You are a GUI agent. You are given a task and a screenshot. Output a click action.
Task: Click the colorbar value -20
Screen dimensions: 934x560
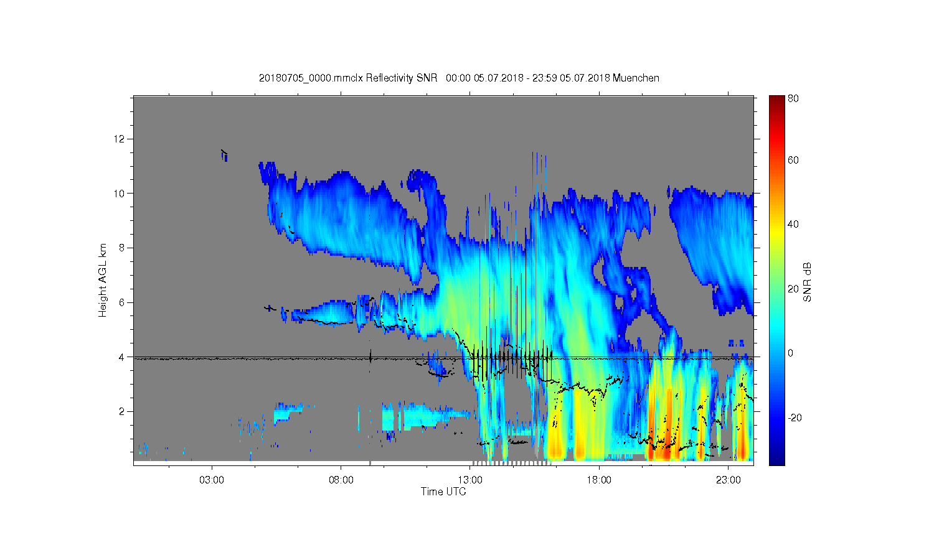pos(795,418)
